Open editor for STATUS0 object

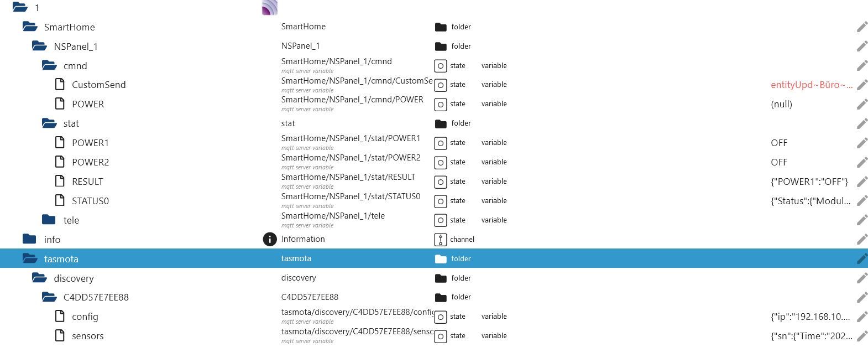(861, 201)
